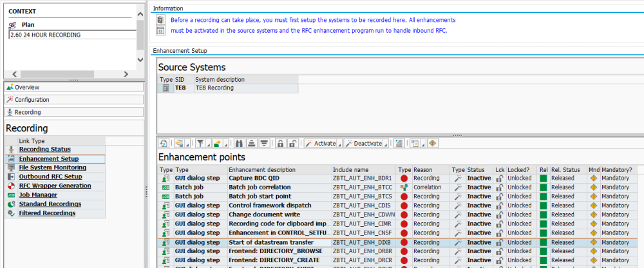644x268 pixels.
Task: Click lock icon in Batch job correlation row
Action: point(500,187)
